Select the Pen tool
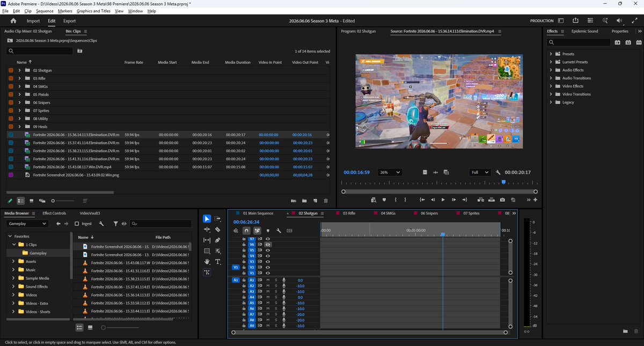 [x=218, y=240]
